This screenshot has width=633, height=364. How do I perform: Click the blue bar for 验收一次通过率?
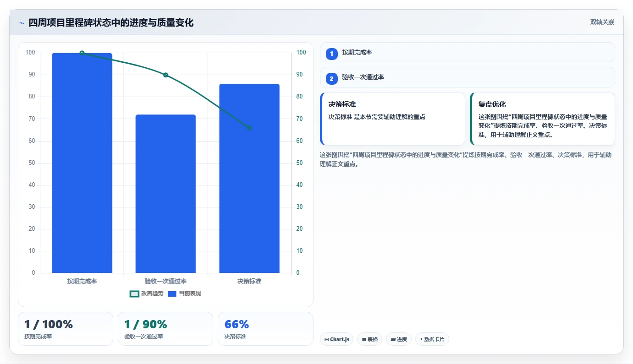tap(165, 194)
